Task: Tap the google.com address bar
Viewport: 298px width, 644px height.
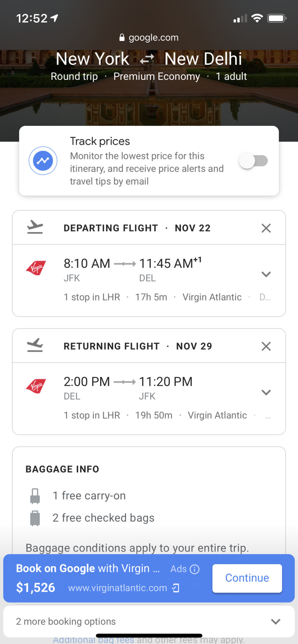Action: (149, 37)
